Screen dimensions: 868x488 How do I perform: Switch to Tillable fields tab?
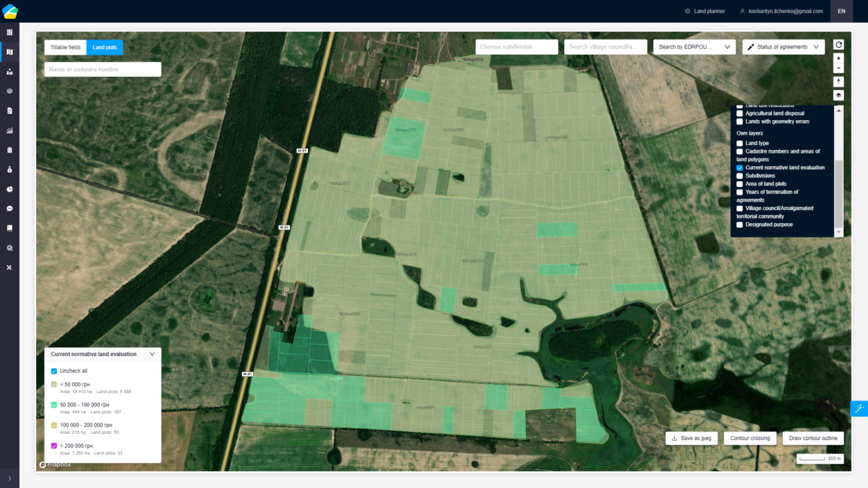point(66,47)
